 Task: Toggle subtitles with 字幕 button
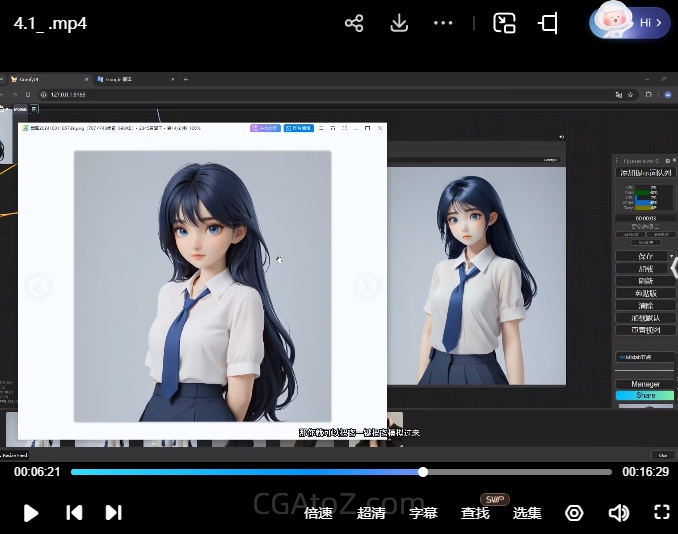tap(423, 513)
